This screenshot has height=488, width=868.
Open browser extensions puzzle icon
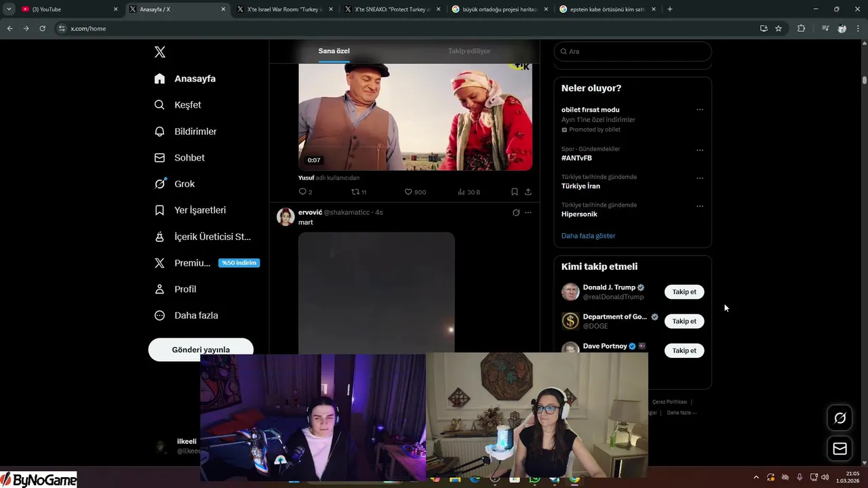click(801, 28)
